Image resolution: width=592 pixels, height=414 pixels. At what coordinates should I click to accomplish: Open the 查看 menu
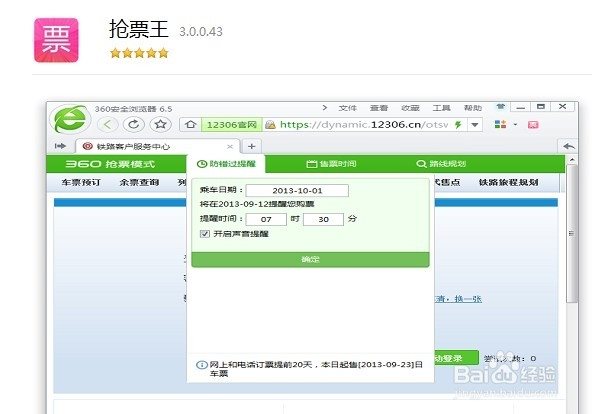pos(379,108)
